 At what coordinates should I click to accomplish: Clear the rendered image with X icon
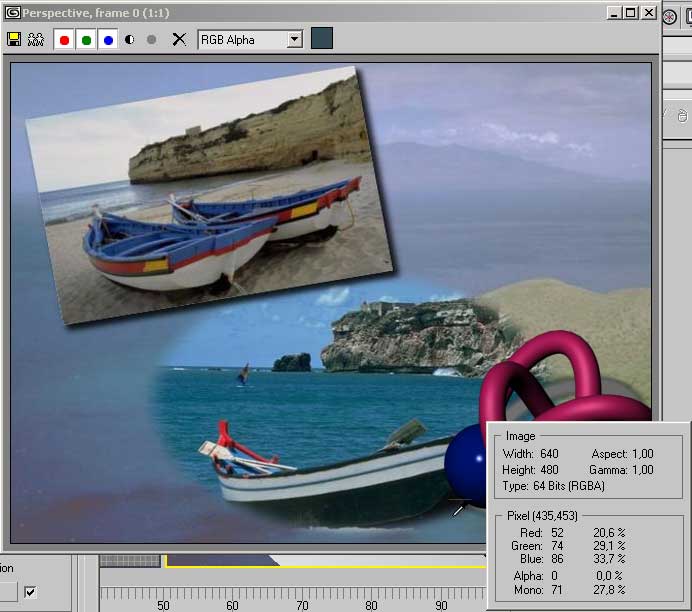click(179, 40)
